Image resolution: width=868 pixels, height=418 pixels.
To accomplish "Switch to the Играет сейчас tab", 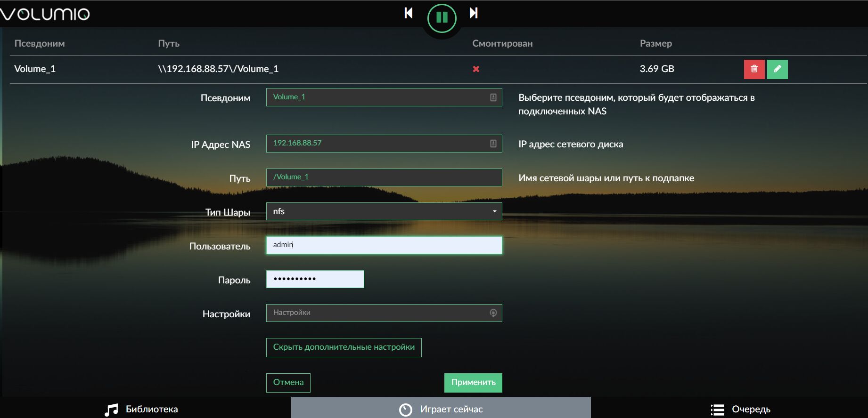I will pos(441,409).
